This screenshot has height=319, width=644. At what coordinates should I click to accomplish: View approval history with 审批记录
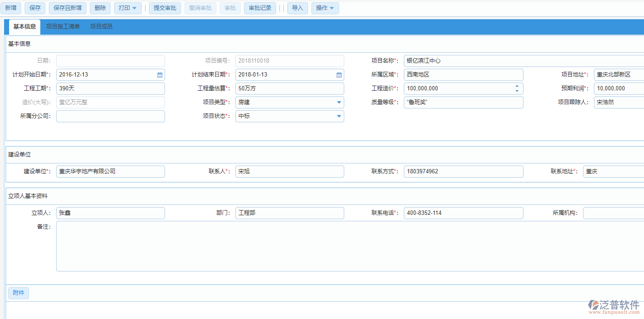[x=260, y=8]
